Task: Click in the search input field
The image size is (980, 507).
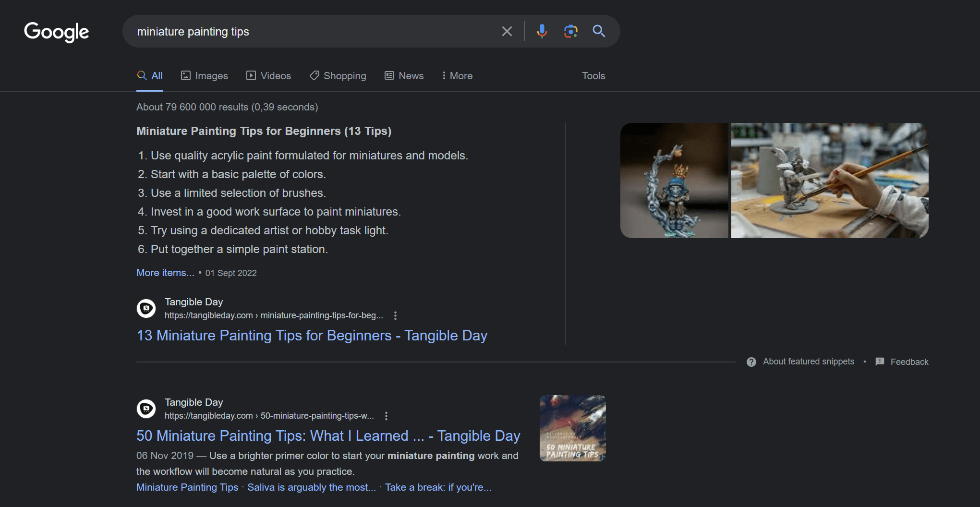Action: (312, 32)
